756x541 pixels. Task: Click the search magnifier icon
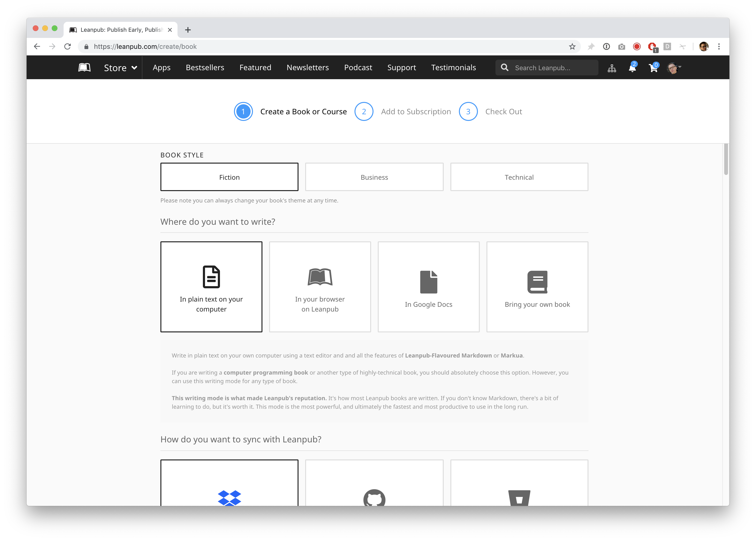pos(505,68)
